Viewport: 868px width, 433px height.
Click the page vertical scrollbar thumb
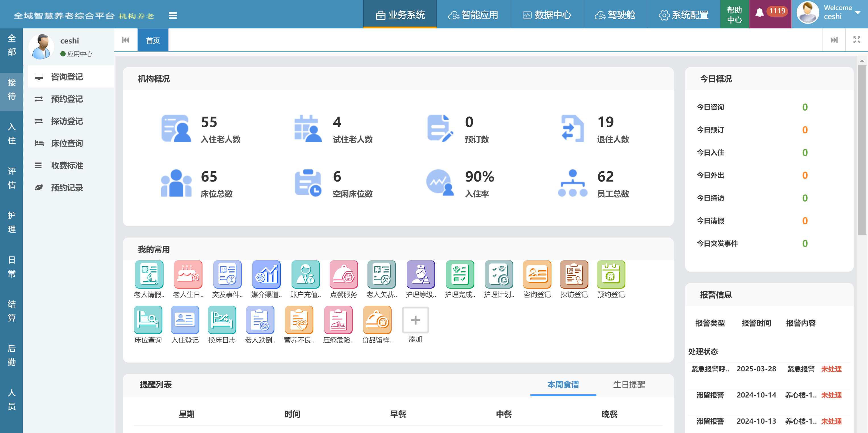point(862,150)
